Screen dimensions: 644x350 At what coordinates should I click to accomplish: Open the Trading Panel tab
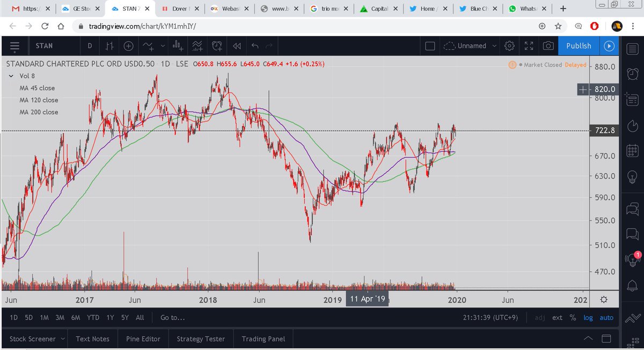(264, 339)
